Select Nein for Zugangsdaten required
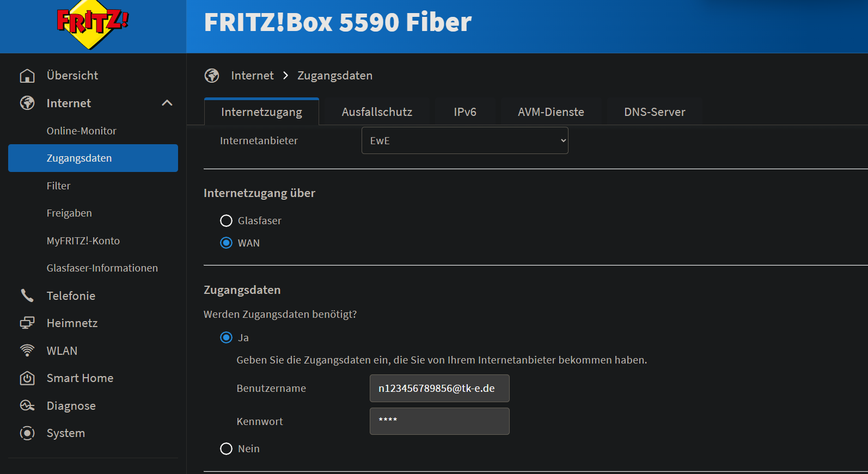 click(226, 448)
